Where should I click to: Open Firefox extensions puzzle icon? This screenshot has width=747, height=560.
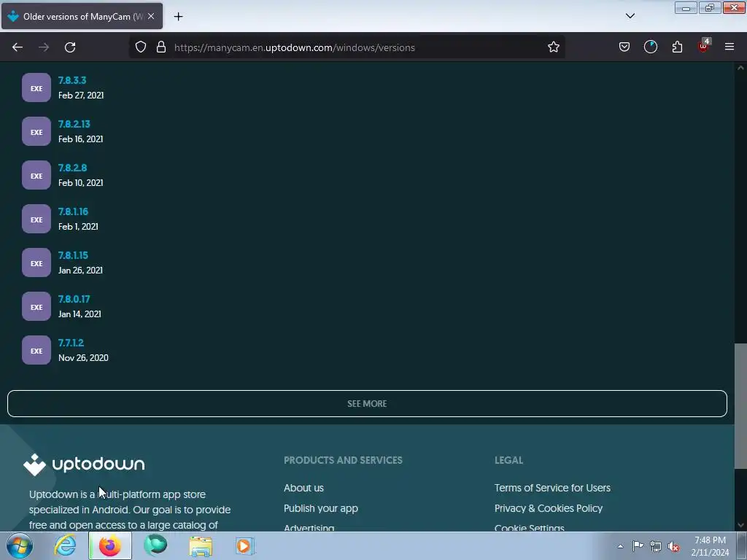(x=677, y=47)
